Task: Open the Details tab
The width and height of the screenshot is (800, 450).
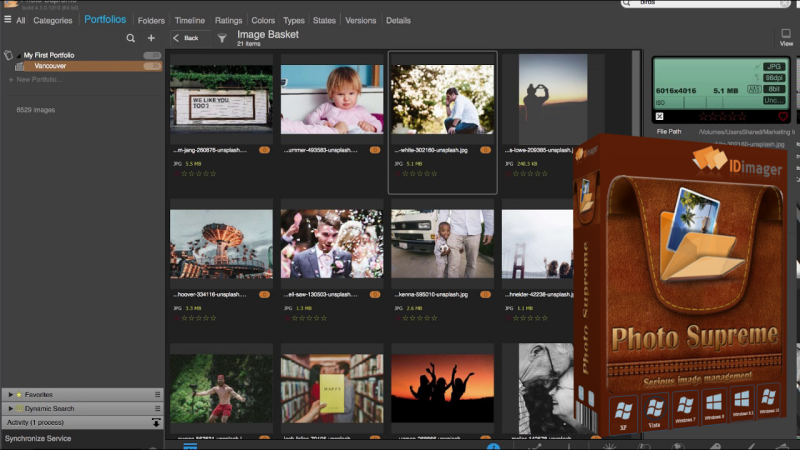Action: point(398,21)
